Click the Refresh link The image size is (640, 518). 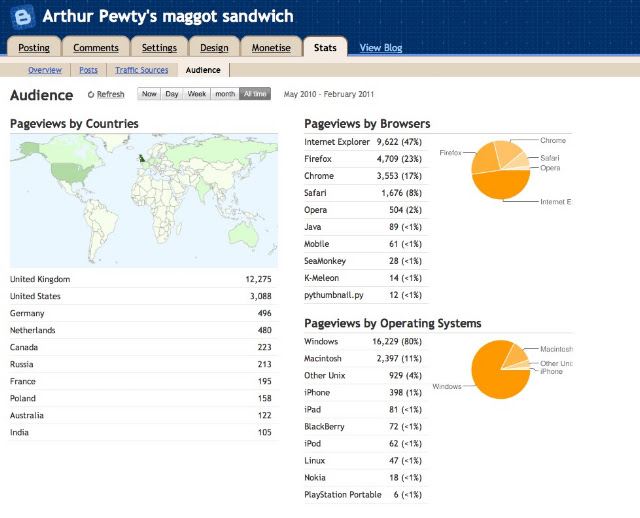pyautogui.click(x=110, y=94)
